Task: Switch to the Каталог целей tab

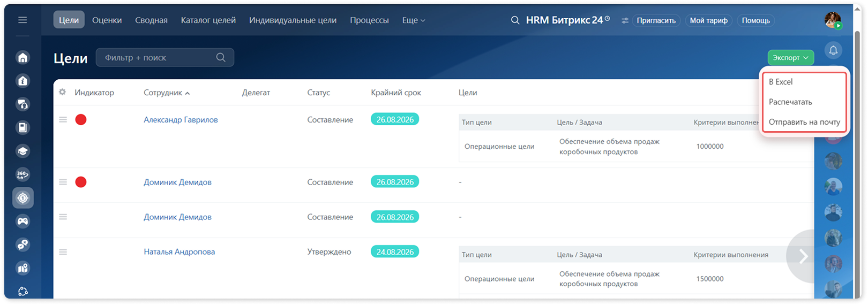Action: (208, 20)
